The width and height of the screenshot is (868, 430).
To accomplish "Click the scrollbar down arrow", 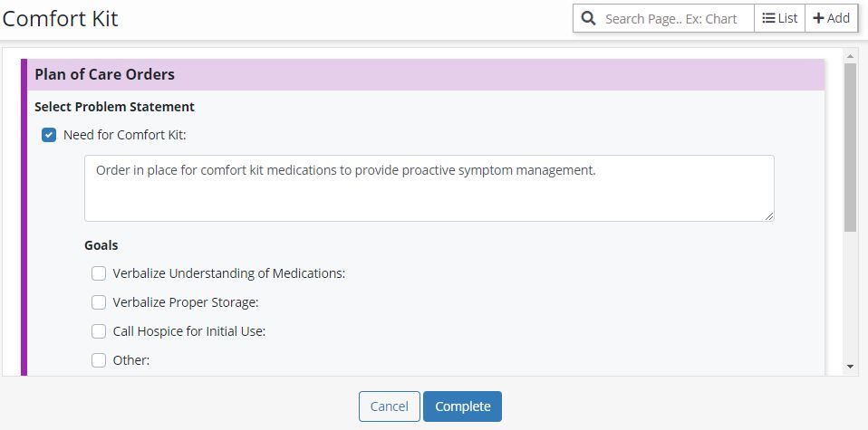I will tap(850, 367).
